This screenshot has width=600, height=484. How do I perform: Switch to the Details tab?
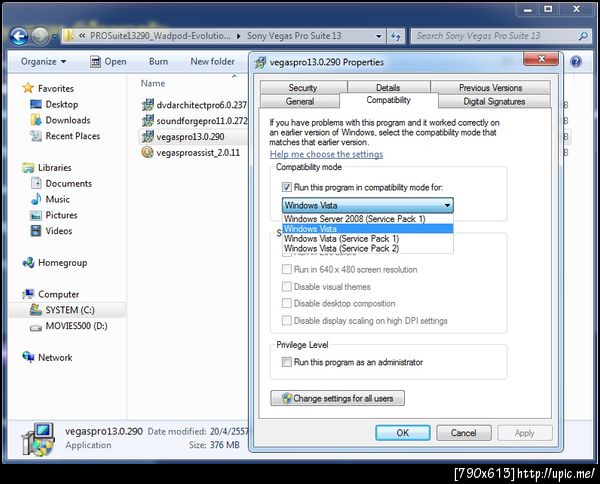[x=388, y=88]
